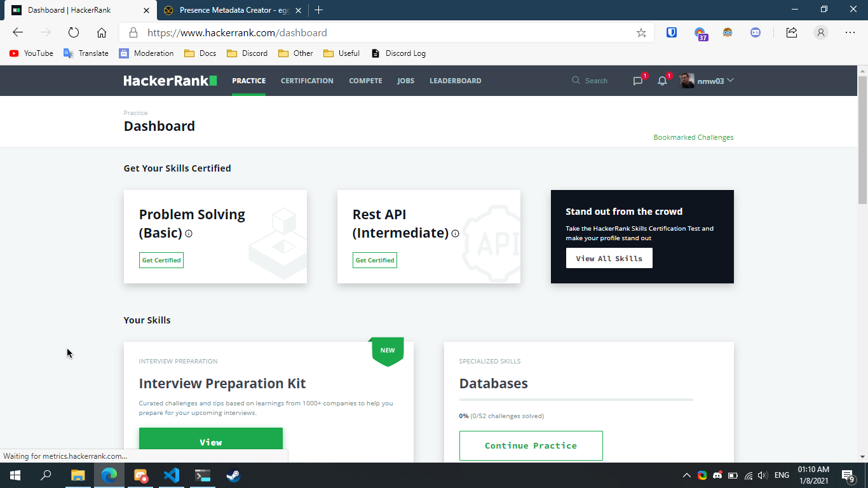Select the JOBS navigation item

pos(406,81)
